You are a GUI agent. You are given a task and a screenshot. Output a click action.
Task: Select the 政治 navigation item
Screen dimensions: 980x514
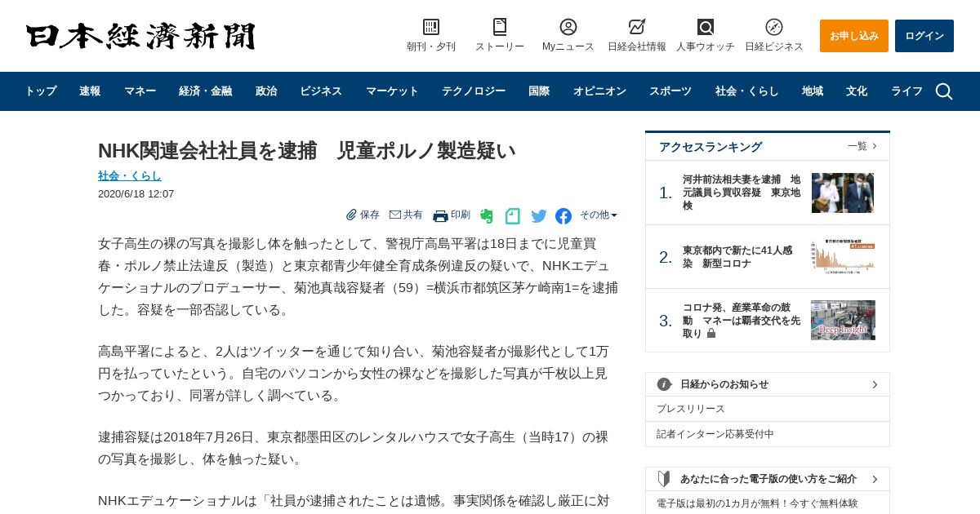point(266,91)
